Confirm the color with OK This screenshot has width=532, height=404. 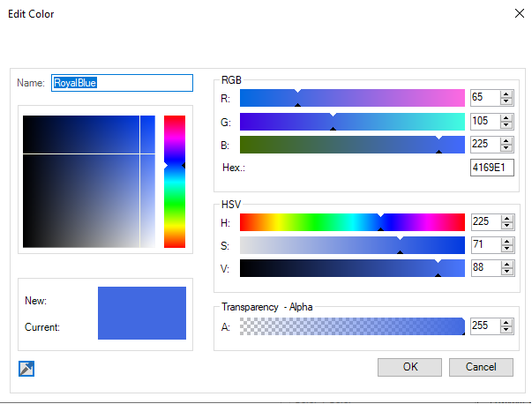pyautogui.click(x=410, y=367)
